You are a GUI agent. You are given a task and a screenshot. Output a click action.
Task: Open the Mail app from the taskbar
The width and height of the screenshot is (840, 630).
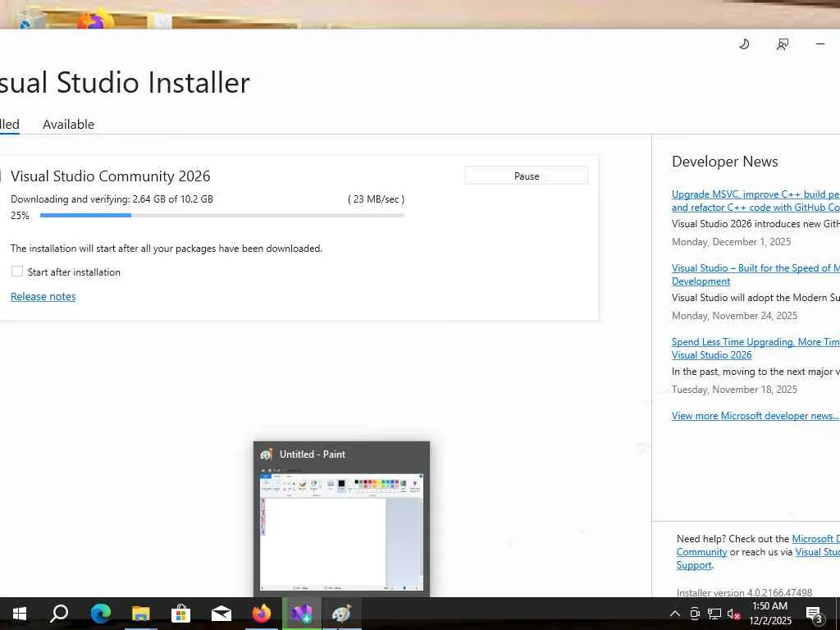click(x=221, y=614)
